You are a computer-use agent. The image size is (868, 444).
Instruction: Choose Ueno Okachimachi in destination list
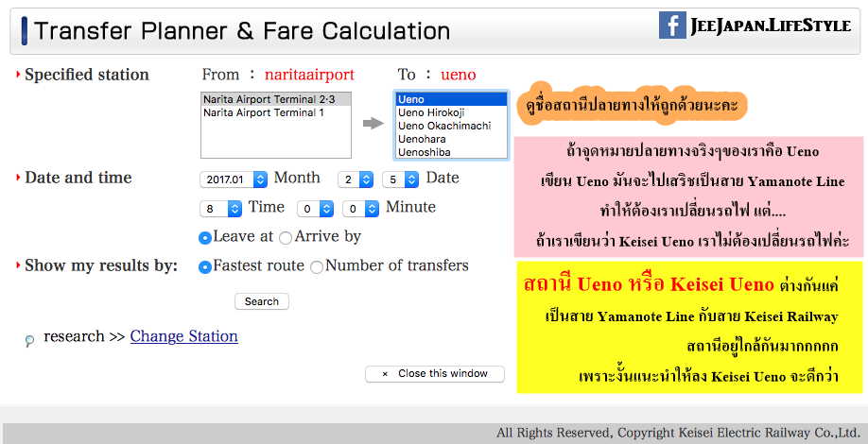(x=451, y=126)
